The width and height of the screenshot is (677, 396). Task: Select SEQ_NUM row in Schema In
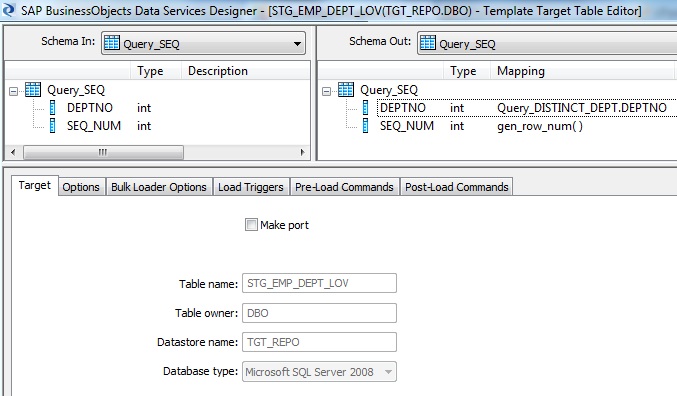click(x=94, y=126)
